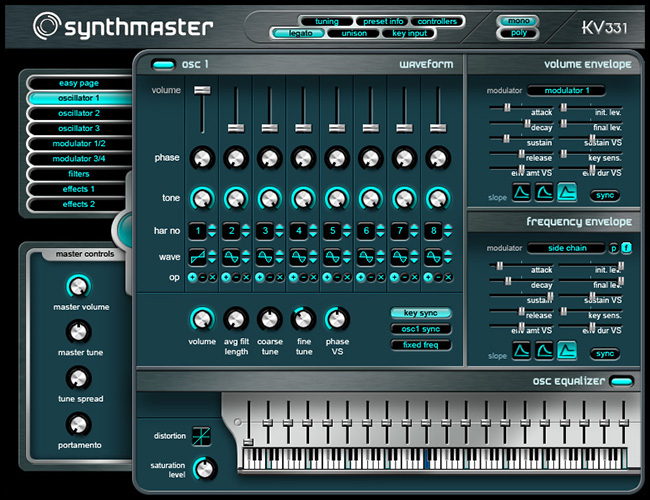This screenshot has width=650, height=500.
Task: Select the first slope shape in volume envelope
Action: pyautogui.click(x=521, y=192)
